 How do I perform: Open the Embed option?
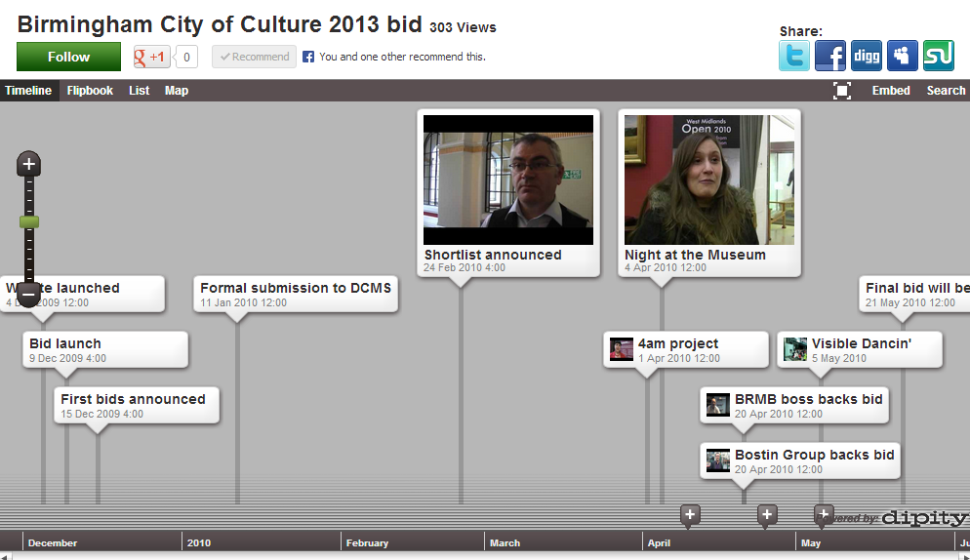[890, 91]
